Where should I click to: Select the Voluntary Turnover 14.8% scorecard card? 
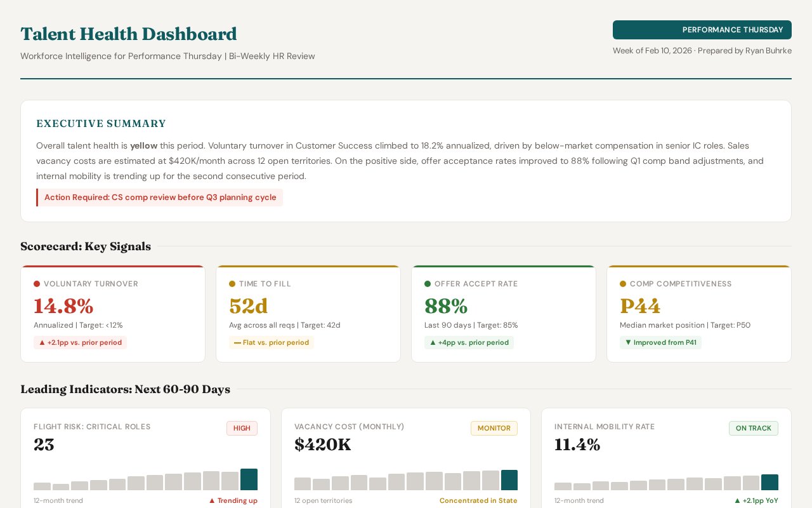113,314
